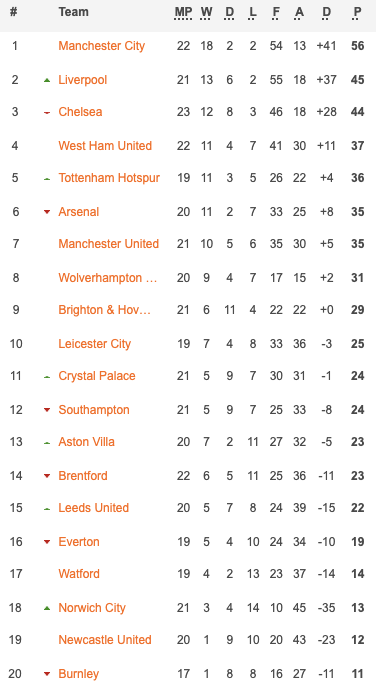Image resolution: width=376 pixels, height=690 pixels.
Task: Open the Newcastle United team link
Action: [x=105, y=640]
